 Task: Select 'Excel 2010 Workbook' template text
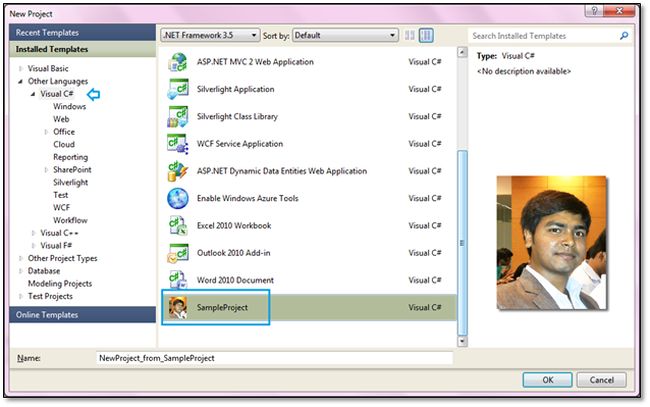point(234,226)
